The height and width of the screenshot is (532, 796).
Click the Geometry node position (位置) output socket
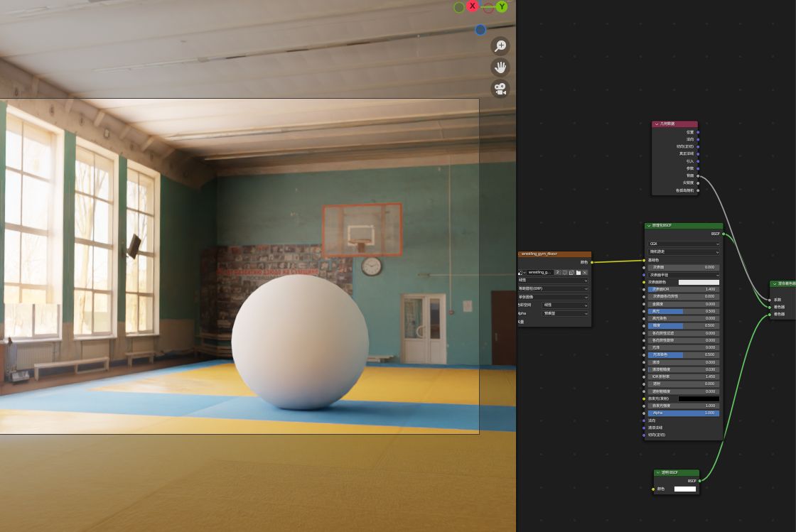coord(698,132)
